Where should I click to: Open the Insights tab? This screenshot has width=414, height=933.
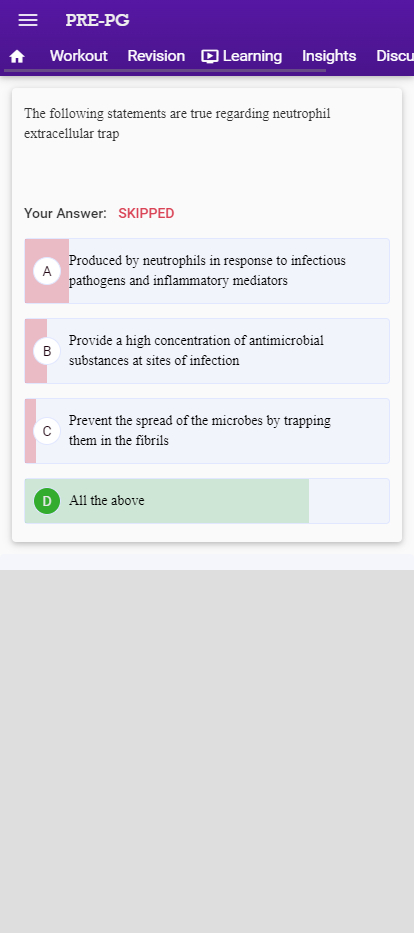click(x=329, y=56)
